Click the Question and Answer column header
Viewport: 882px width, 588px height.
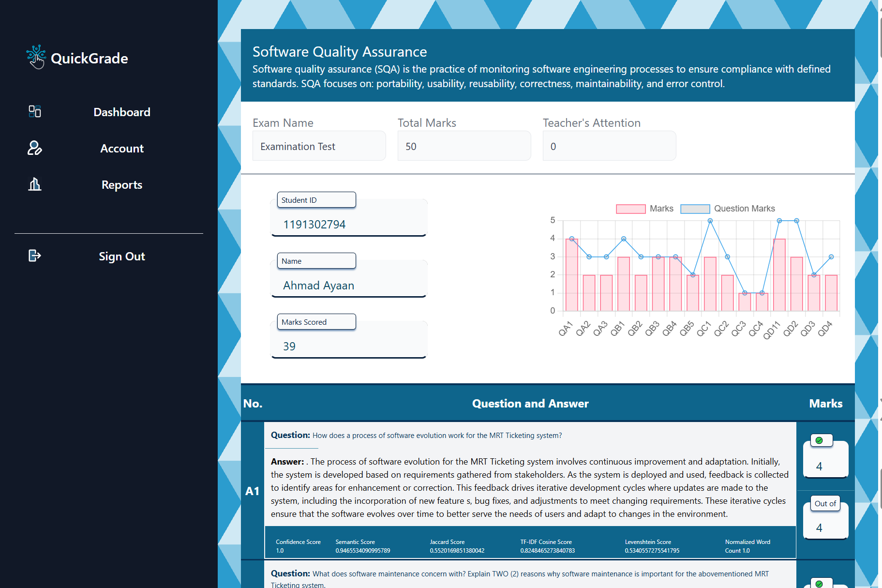[530, 404]
